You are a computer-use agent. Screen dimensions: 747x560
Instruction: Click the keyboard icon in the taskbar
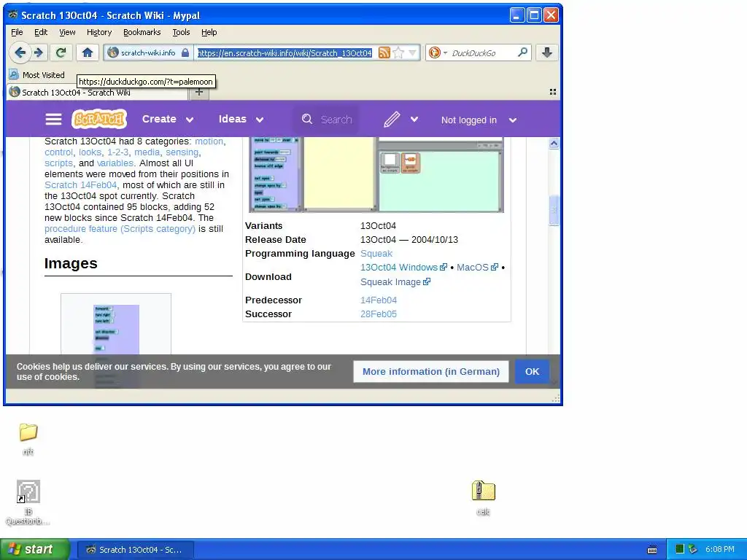tap(652, 550)
